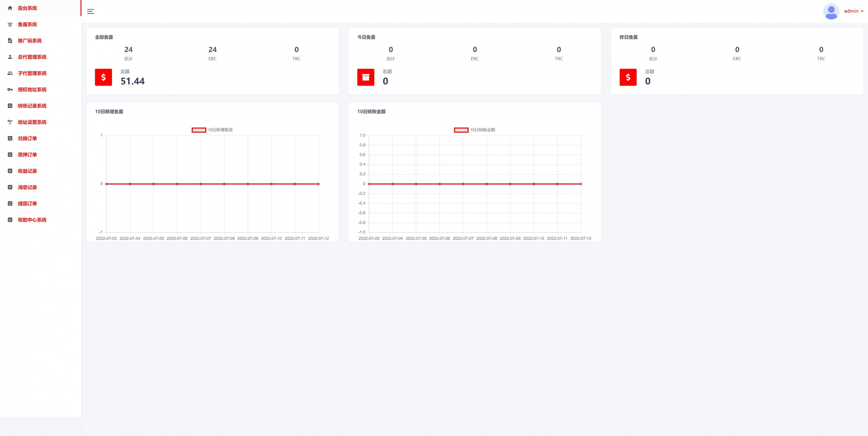Screen dimensions: 868x436
Task: Open 帮助中心系统 in the sidebar
Action: click(x=32, y=220)
